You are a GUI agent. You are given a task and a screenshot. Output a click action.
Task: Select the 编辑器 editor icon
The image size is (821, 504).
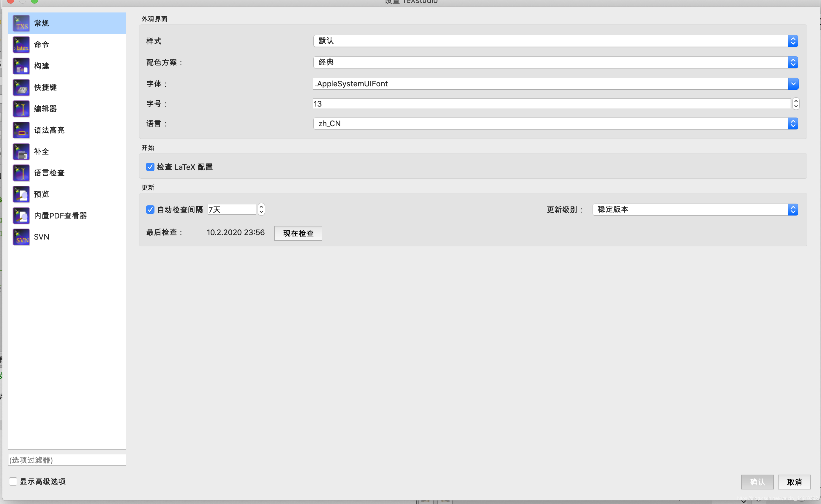click(21, 109)
